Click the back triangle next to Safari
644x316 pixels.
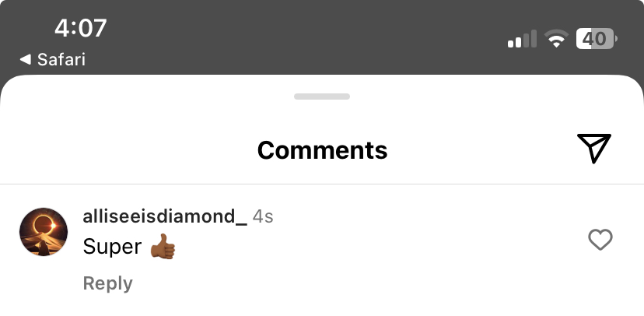26,60
